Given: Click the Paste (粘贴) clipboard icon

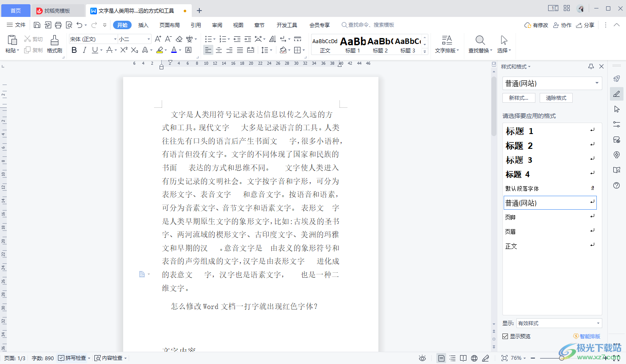Looking at the screenshot, I should (12, 40).
